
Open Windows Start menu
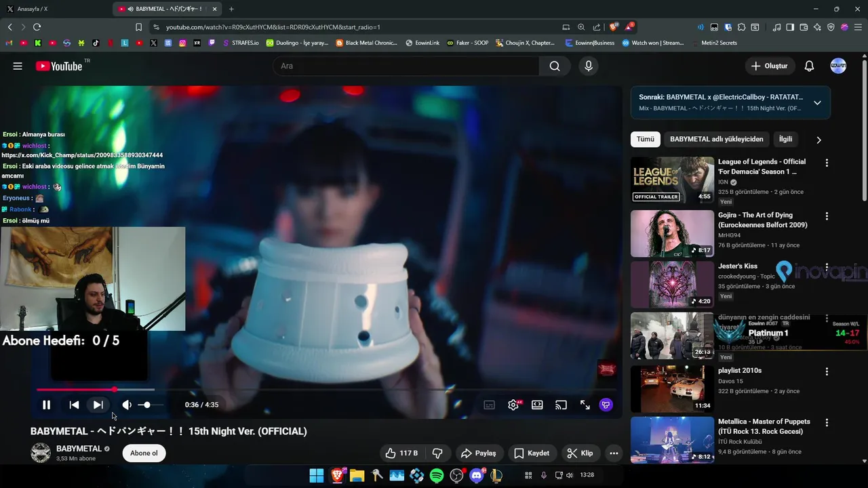tap(316, 475)
